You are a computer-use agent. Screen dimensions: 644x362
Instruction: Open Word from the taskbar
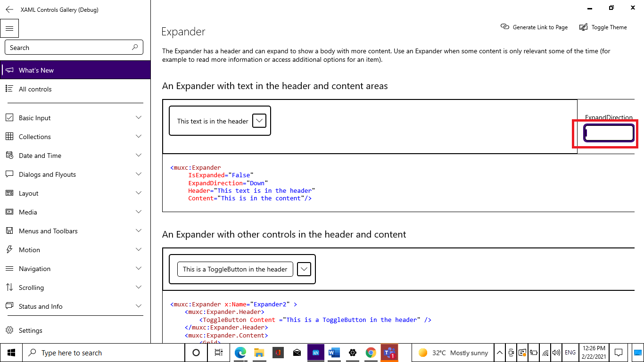(334, 353)
